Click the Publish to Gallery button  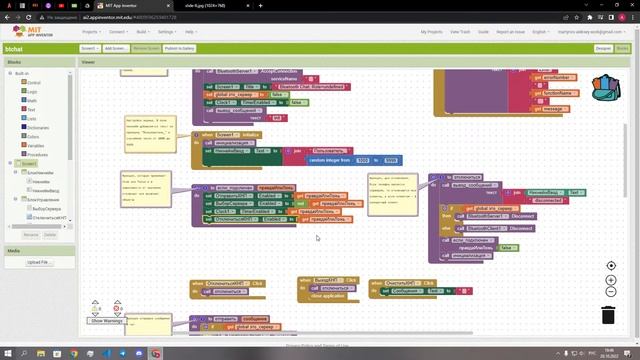click(180, 49)
